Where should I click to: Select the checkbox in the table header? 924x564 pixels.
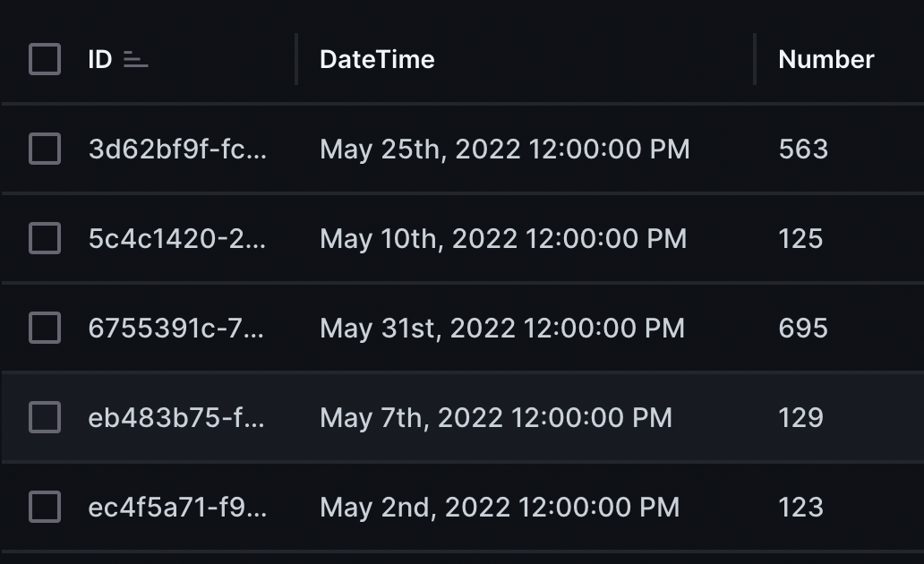click(x=44, y=59)
